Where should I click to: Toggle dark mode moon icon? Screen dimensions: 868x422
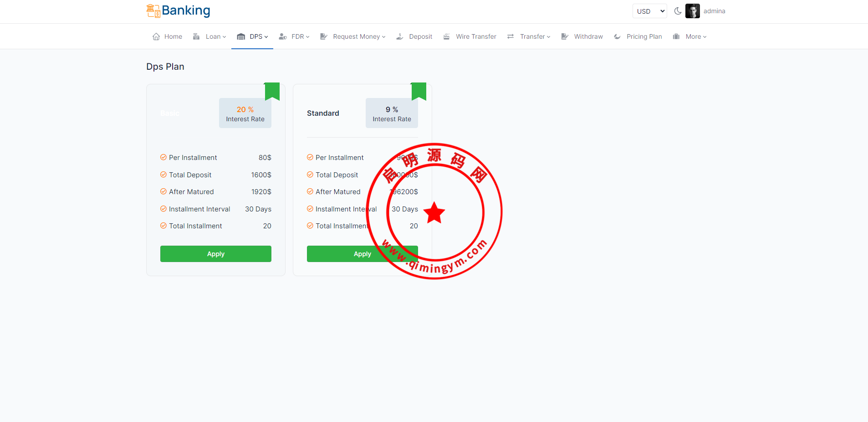[x=678, y=11]
